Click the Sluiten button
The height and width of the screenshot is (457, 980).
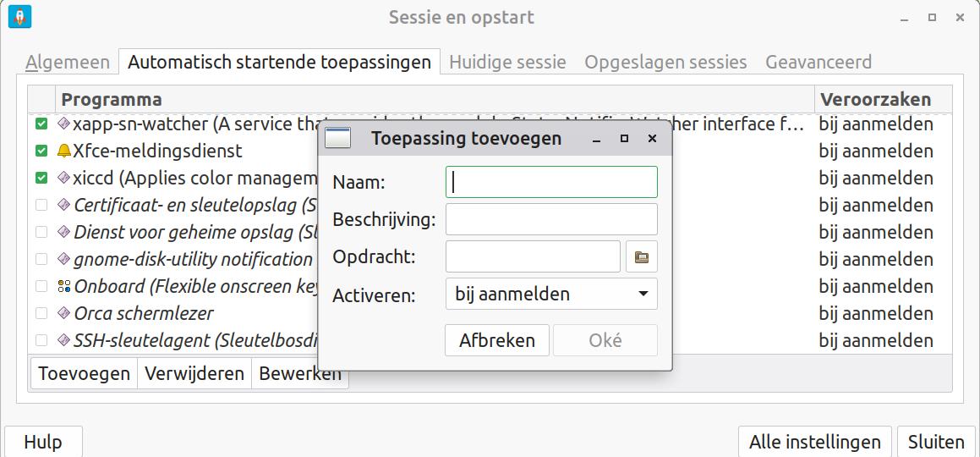click(936, 442)
